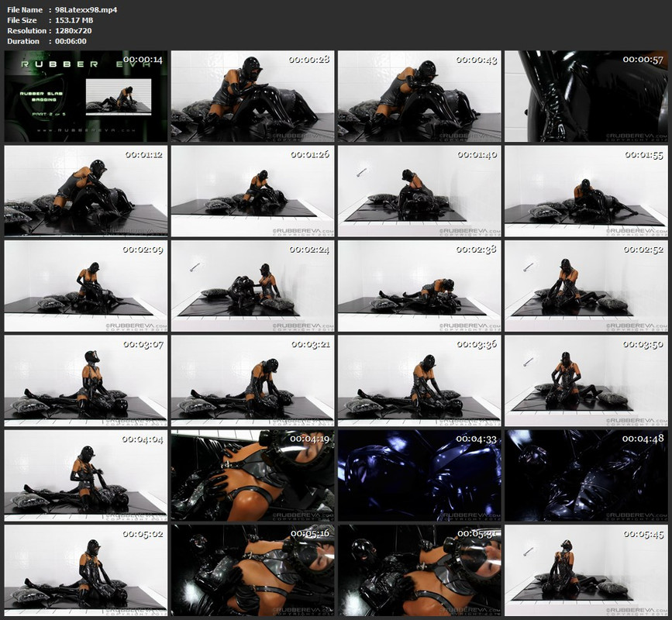Open the title card thumbnail at 00:00:14
This screenshot has width=672, height=620.
(x=86, y=96)
